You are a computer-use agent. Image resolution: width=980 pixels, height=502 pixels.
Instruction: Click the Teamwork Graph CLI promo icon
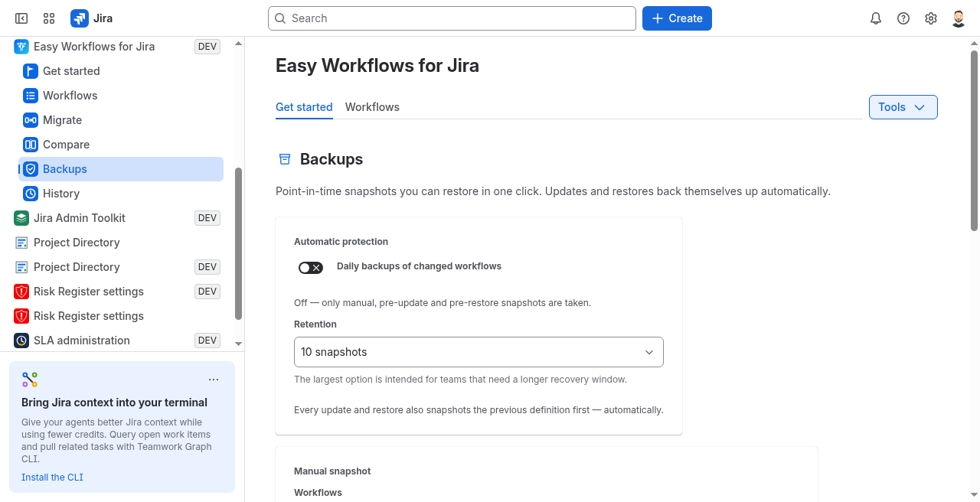click(30, 380)
